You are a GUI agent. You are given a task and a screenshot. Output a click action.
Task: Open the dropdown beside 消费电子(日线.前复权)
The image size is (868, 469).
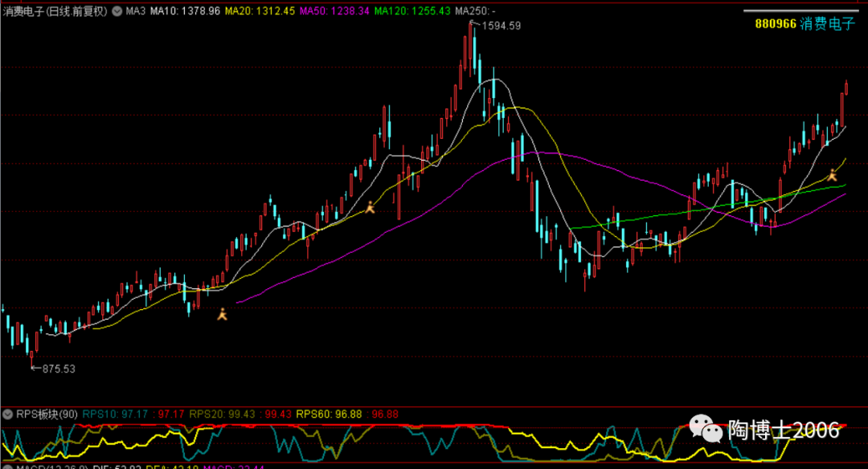point(117,11)
